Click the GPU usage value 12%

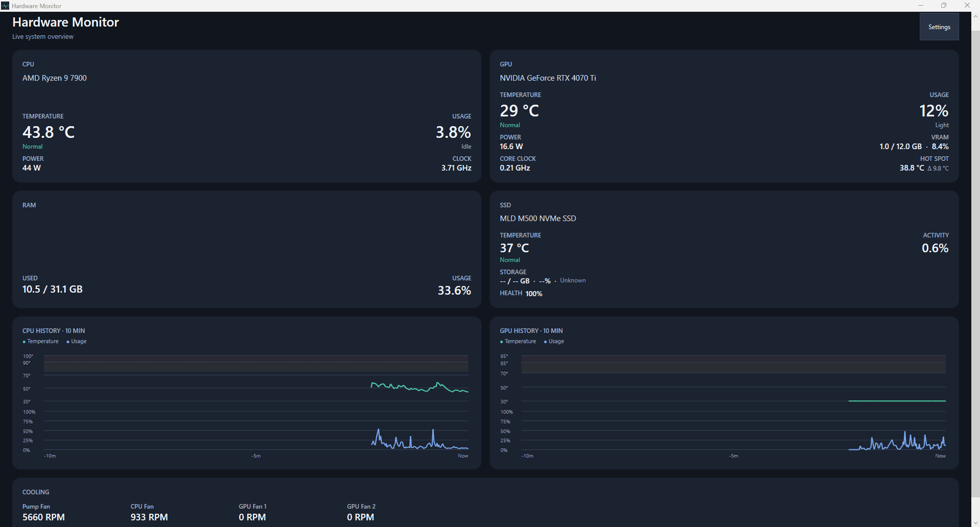click(x=934, y=111)
